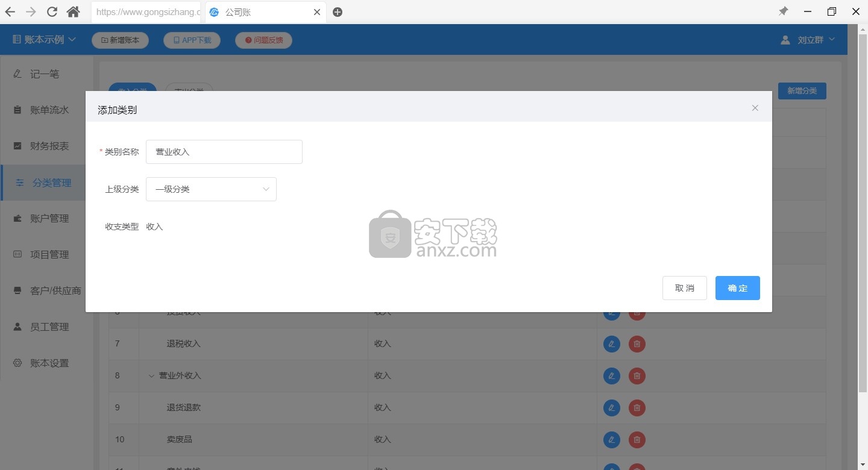Click the 退税收入 category name
Viewport: 868px width, 470px height.
click(x=184, y=343)
